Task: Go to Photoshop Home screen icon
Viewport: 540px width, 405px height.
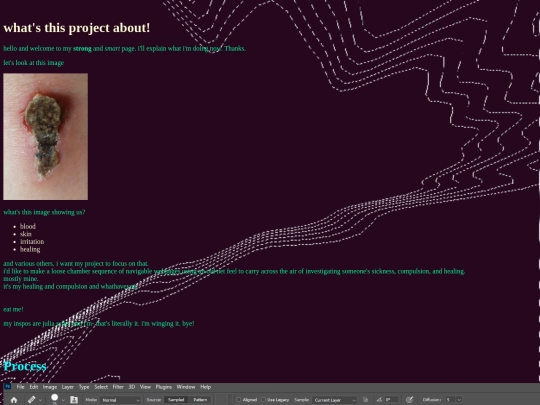Action: point(14,400)
